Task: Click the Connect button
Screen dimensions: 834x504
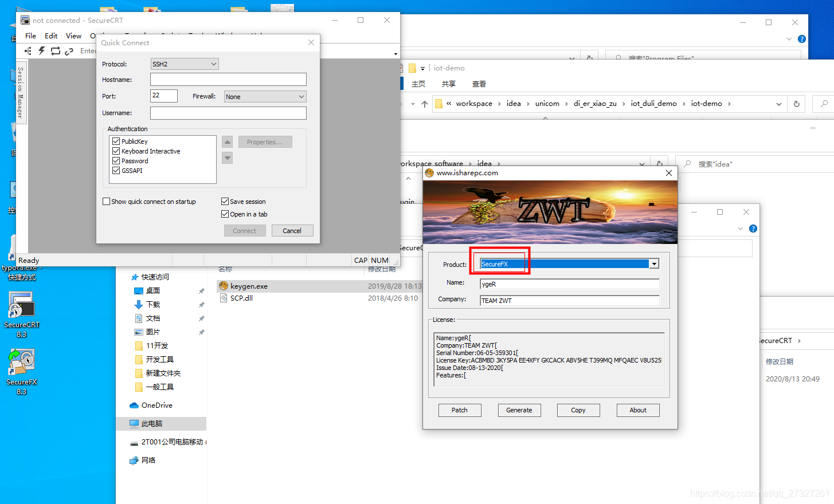Action: [245, 231]
